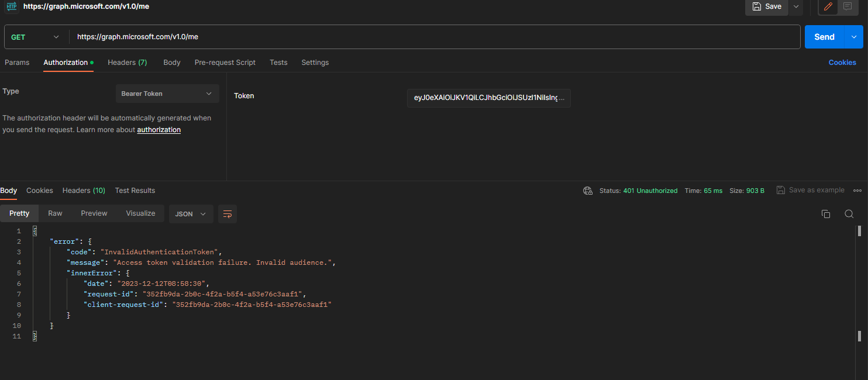Select the Raw response view tab
Viewport: 868px width, 380px height.
coord(55,213)
